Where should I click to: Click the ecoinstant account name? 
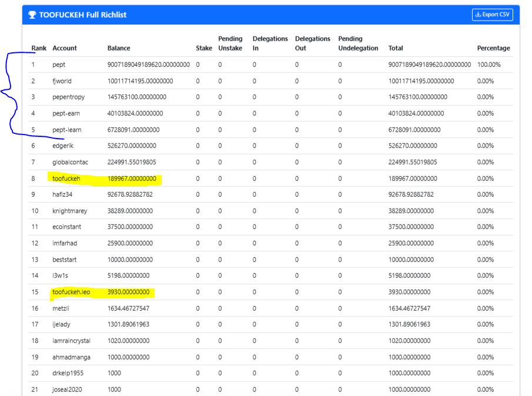pyautogui.click(x=66, y=227)
